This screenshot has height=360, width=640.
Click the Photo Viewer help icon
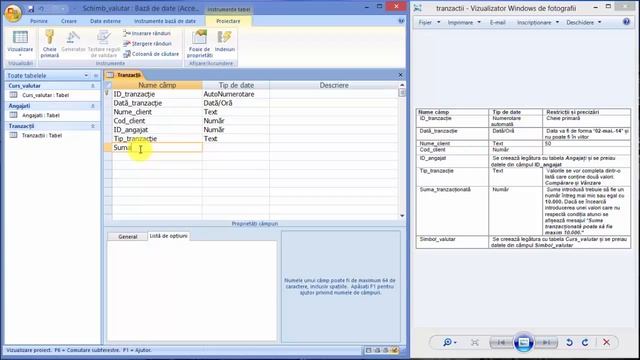click(x=627, y=22)
